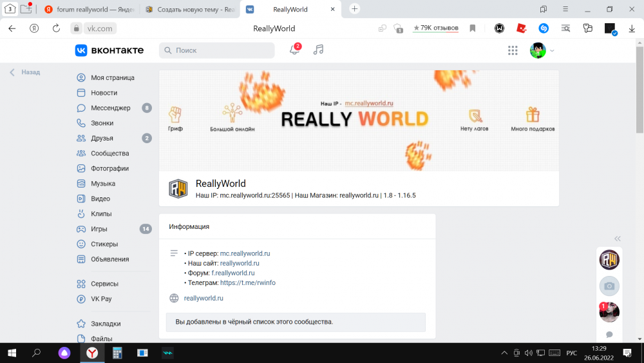Open ReallyWorld chat bubble in the right sidebar
This screenshot has height=363, width=644.
click(x=609, y=260)
